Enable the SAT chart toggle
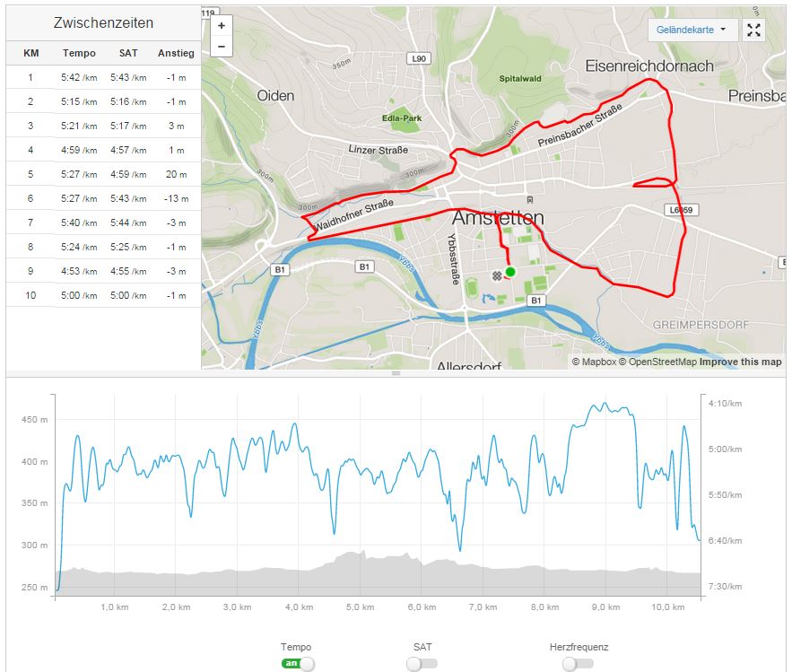Image resolution: width=792 pixels, height=672 pixels. pyautogui.click(x=422, y=664)
